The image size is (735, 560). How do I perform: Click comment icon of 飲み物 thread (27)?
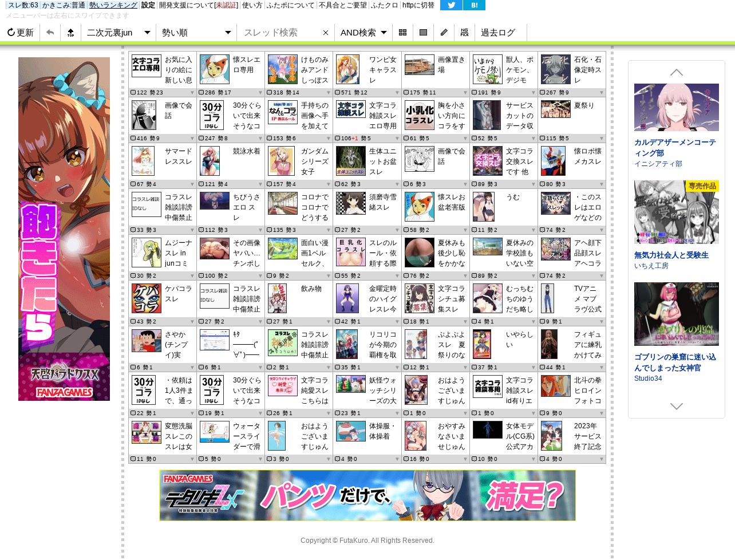270,322
